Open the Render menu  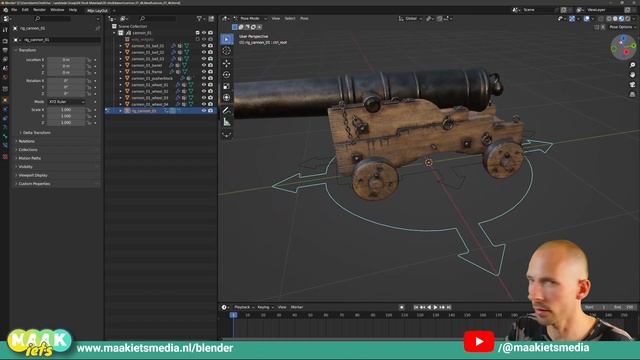pos(39,10)
